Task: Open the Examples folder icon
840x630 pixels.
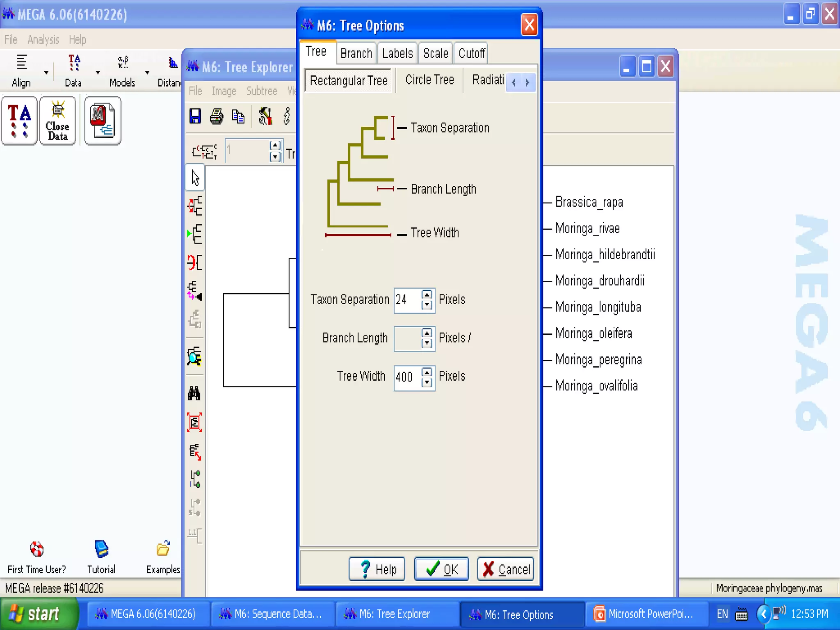Action: point(163,549)
